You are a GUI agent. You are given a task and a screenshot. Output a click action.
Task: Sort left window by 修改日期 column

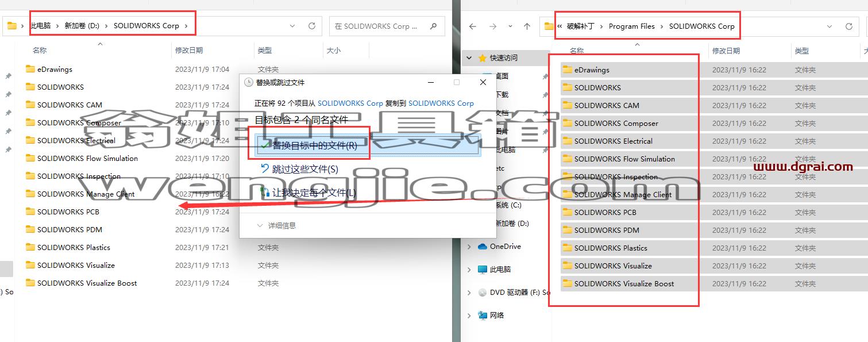(x=189, y=51)
